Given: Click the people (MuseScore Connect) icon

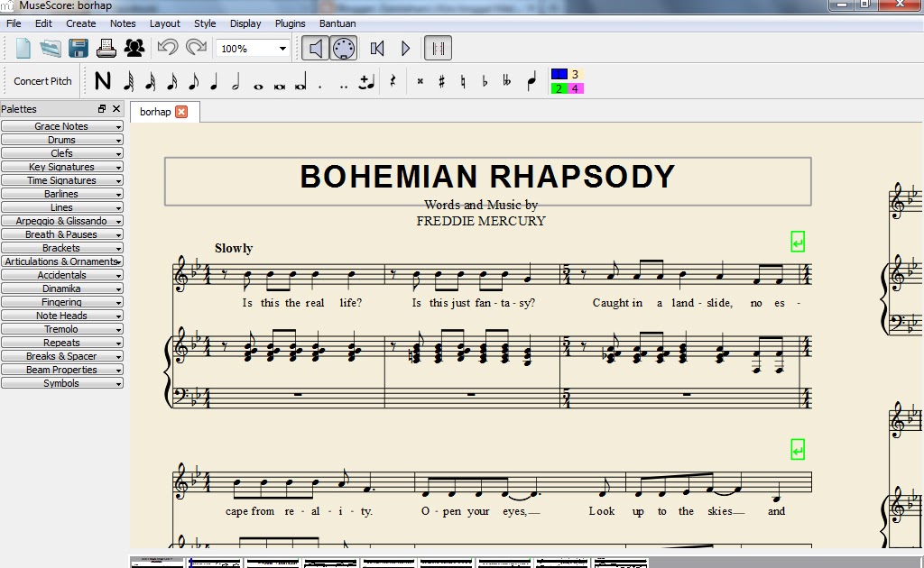Looking at the screenshot, I should point(134,49).
